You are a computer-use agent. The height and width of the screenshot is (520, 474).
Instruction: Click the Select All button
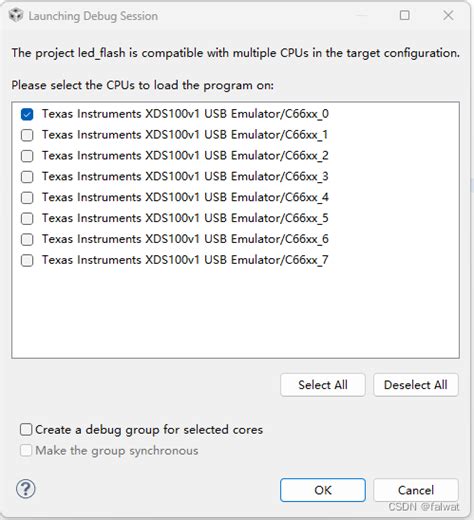click(x=323, y=385)
